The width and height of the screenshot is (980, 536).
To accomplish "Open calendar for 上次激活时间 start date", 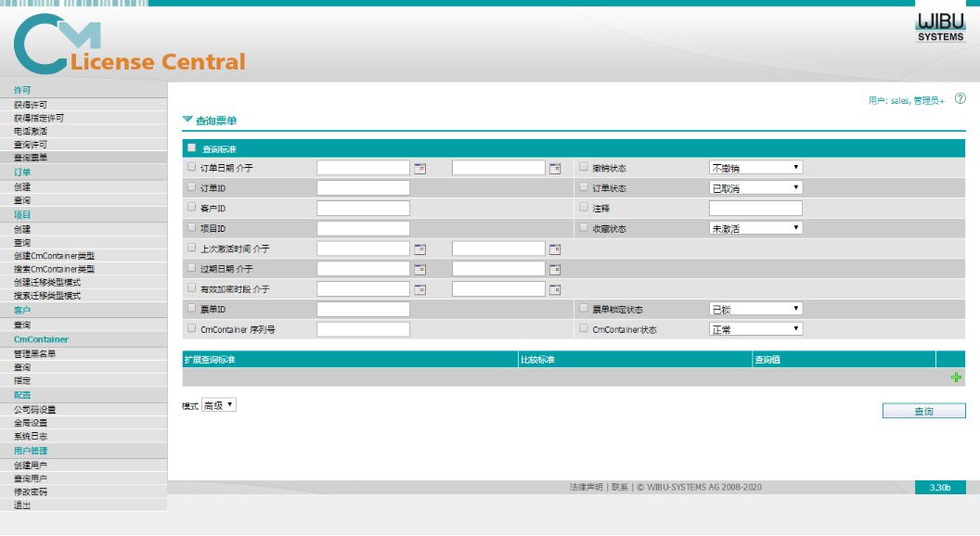I will (420, 249).
